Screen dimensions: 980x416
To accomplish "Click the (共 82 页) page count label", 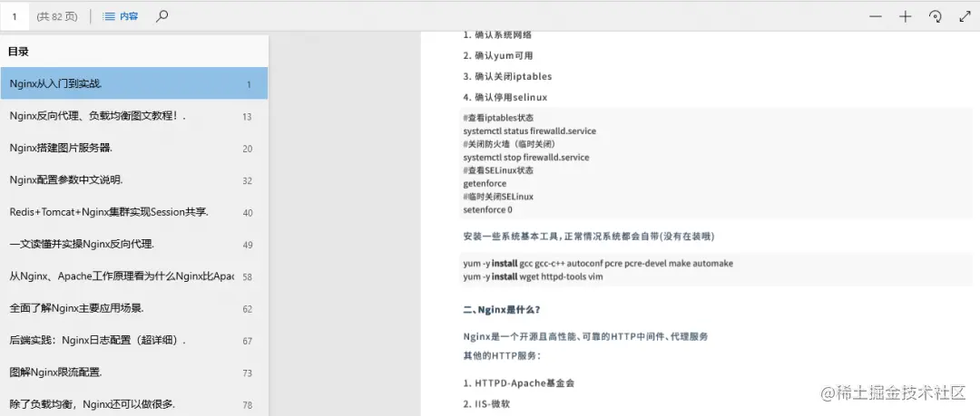I will 57,17.
